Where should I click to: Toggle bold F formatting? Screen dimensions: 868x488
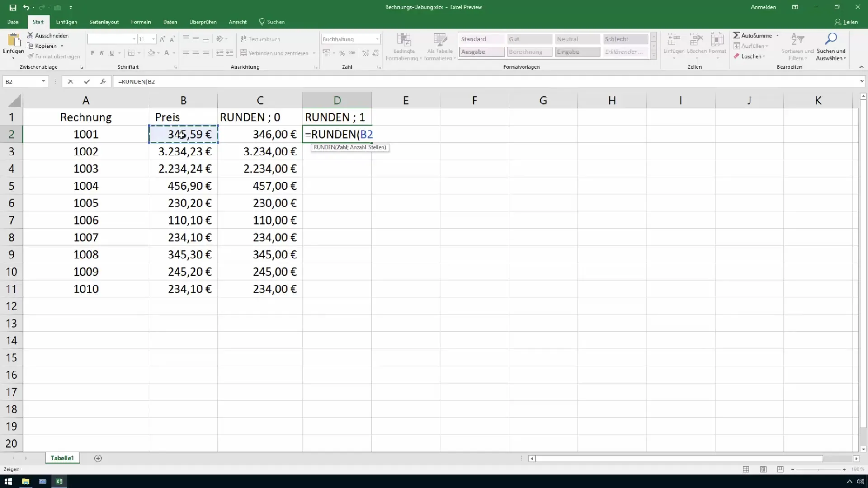tap(92, 53)
